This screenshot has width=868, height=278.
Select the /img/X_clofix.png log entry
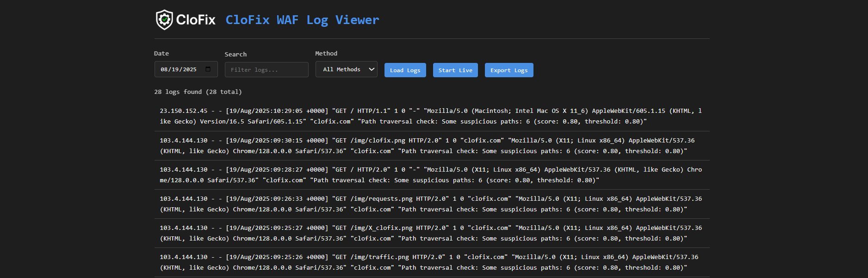click(x=432, y=233)
